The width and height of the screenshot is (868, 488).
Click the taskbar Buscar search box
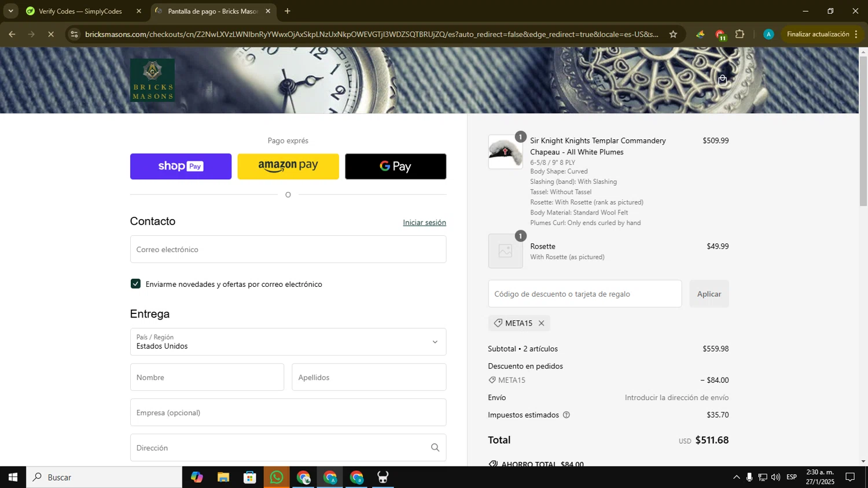[104, 477]
